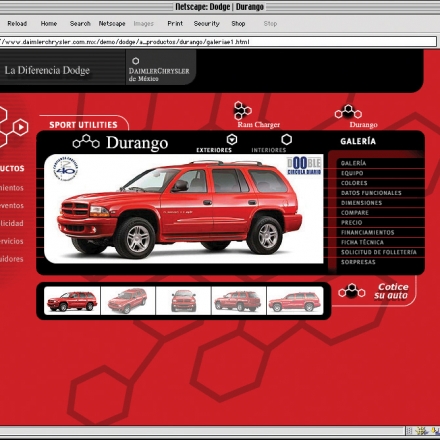Open the Equipo menu item
Screen dimensions: 440x440
pos(352,173)
